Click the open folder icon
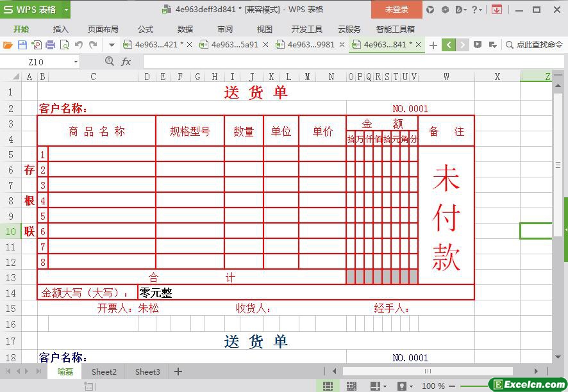The width and height of the screenshot is (568, 392). (x=8, y=45)
